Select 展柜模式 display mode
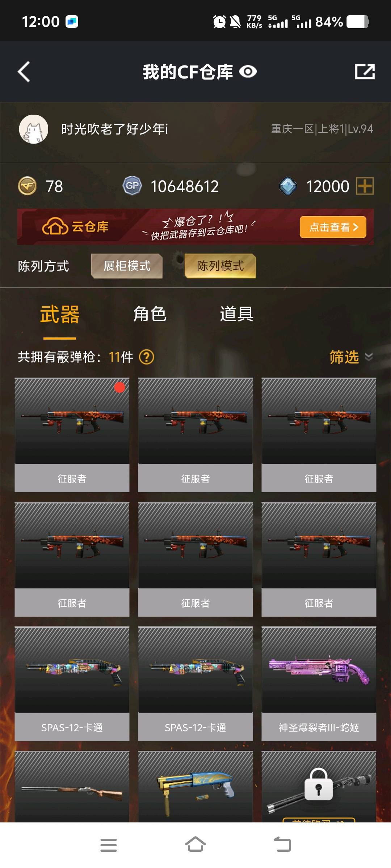This screenshot has height=868, width=391. pos(127,266)
